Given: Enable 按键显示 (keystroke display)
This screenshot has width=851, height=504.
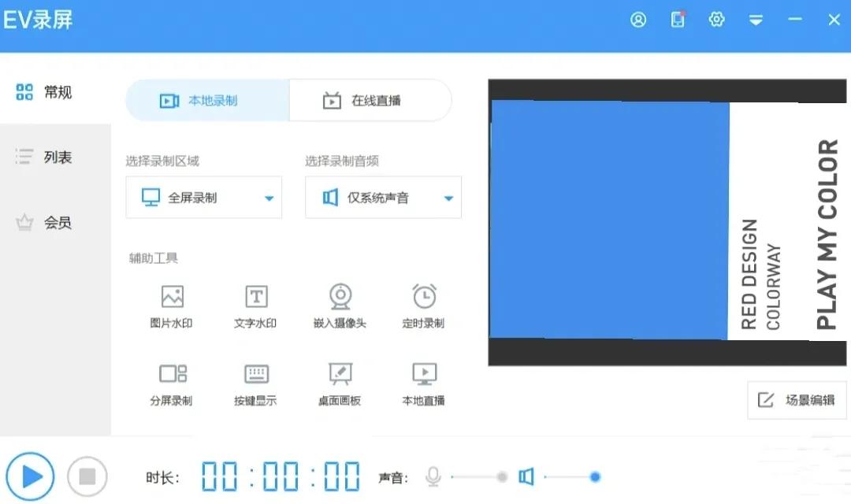Looking at the screenshot, I should tap(255, 384).
